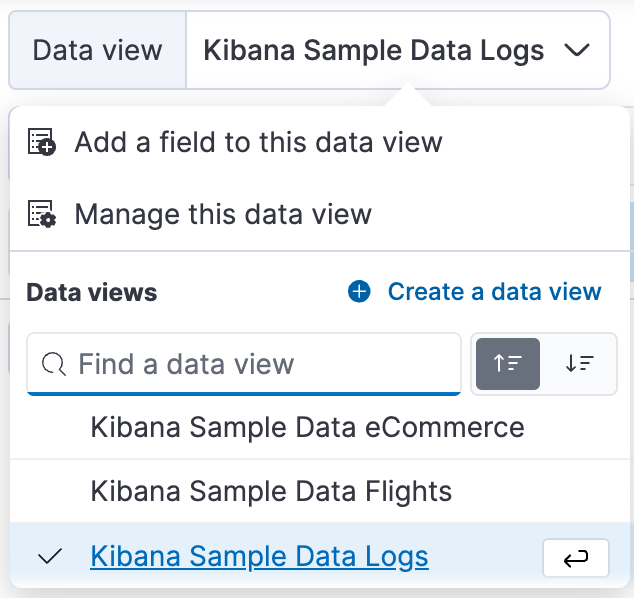Image resolution: width=634 pixels, height=598 pixels.
Task: Click the magnifier icon in search box
Action: click(x=53, y=364)
